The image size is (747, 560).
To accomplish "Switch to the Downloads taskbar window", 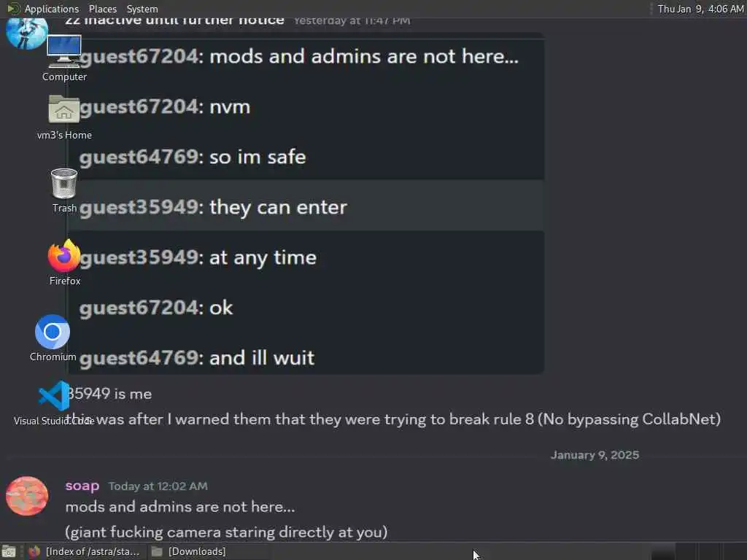I will click(189, 551).
